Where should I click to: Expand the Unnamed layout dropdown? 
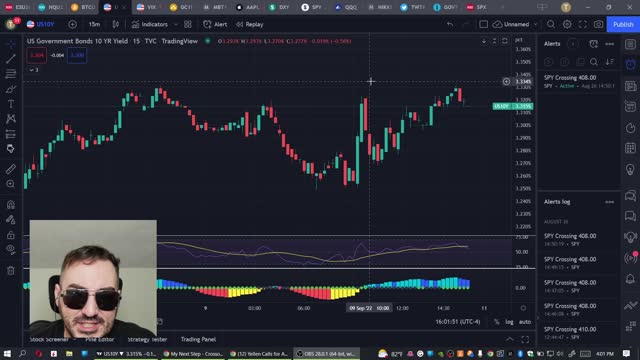pyautogui.click(x=536, y=24)
